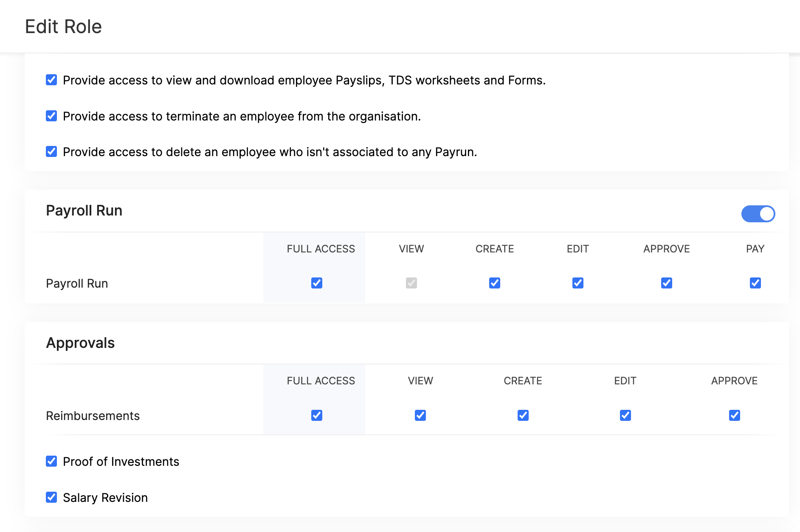This screenshot has width=800, height=532.
Task: Uncheck the delete employee access checkbox
Action: click(x=51, y=151)
